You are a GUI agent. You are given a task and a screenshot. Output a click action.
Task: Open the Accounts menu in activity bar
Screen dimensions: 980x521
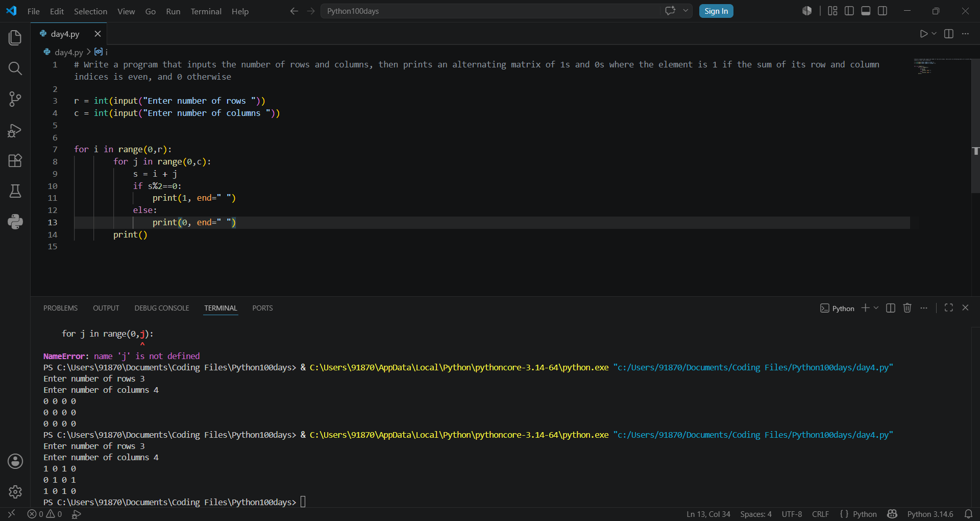point(15,461)
